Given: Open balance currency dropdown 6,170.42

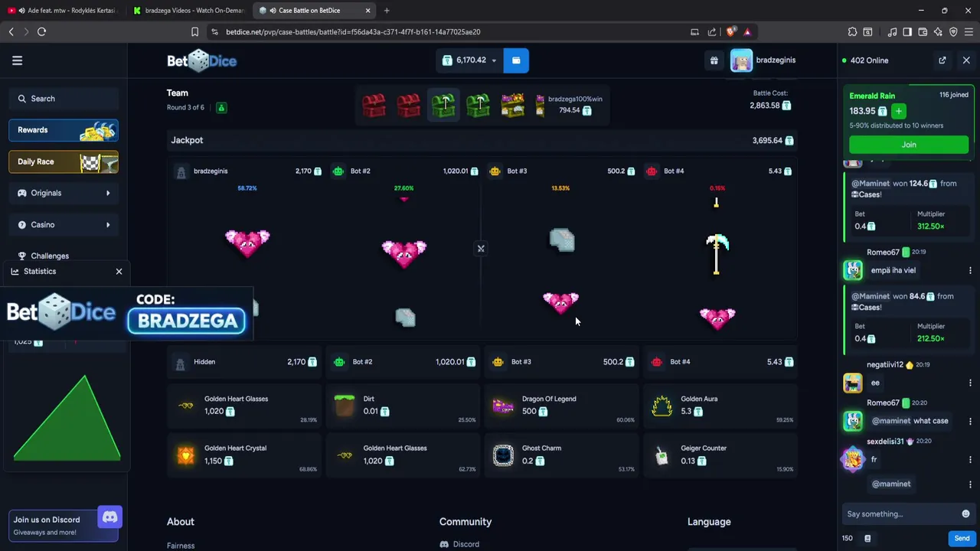Looking at the screenshot, I should tap(470, 60).
